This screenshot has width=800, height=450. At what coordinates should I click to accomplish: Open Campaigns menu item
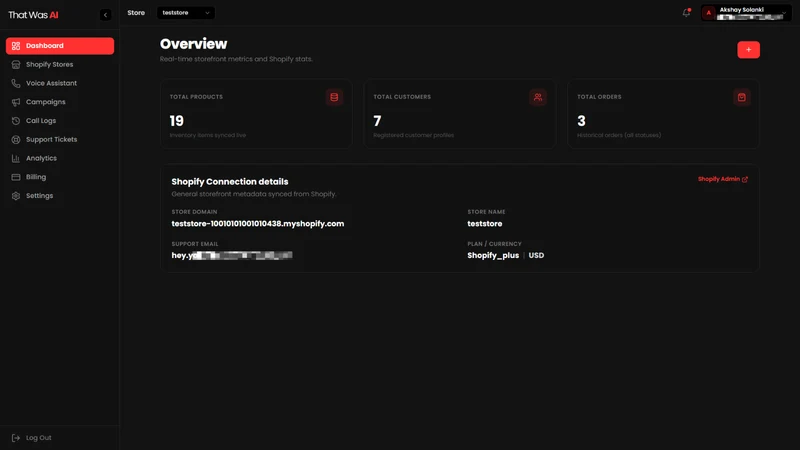coord(60,102)
